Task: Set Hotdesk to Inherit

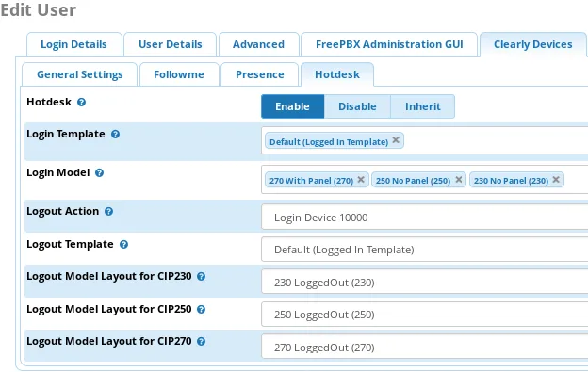Action: click(x=422, y=106)
